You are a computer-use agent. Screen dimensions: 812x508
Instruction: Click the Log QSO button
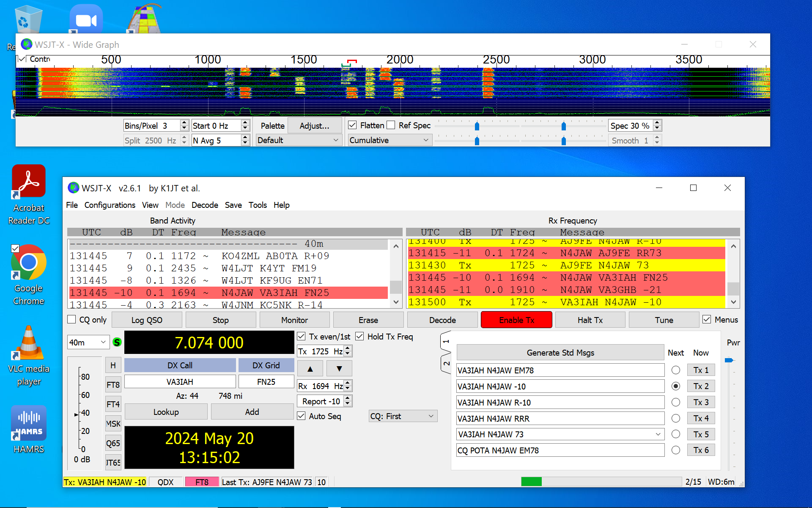coord(147,320)
